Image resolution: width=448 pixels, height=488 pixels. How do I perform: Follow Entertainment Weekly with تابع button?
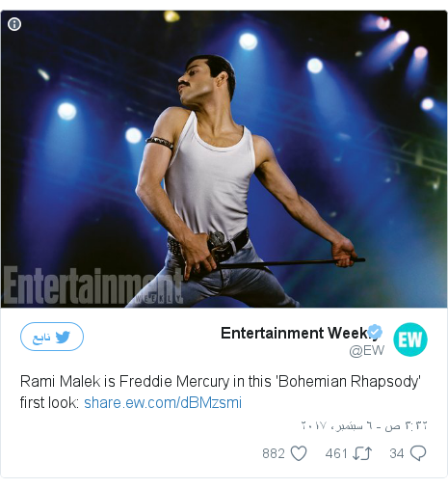point(52,337)
